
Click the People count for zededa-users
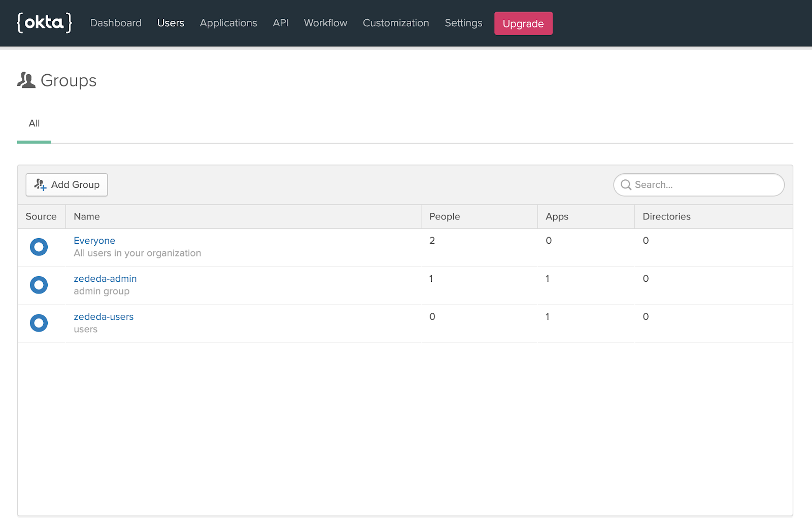(x=432, y=317)
